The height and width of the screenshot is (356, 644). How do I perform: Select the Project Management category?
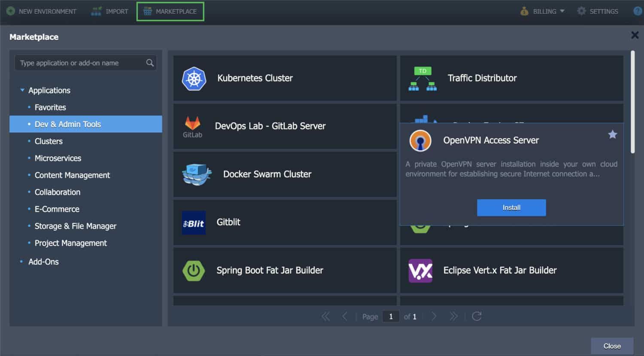click(x=71, y=243)
